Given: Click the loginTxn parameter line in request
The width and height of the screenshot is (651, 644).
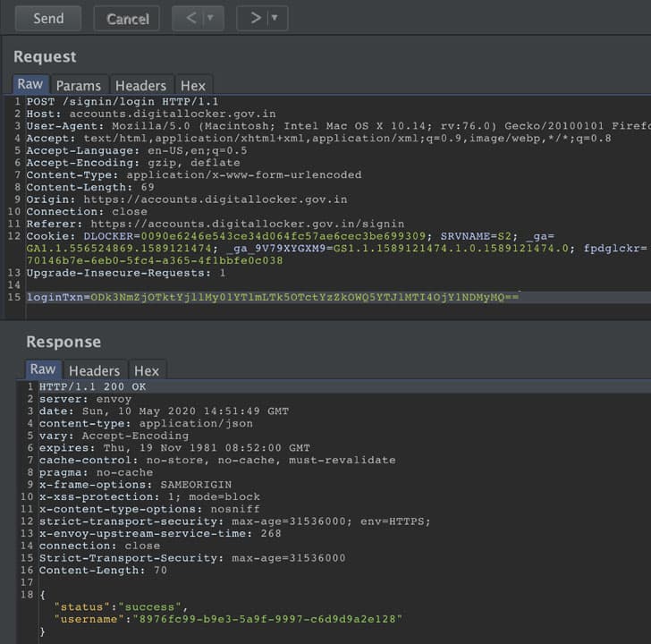Looking at the screenshot, I should [x=273, y=297].
